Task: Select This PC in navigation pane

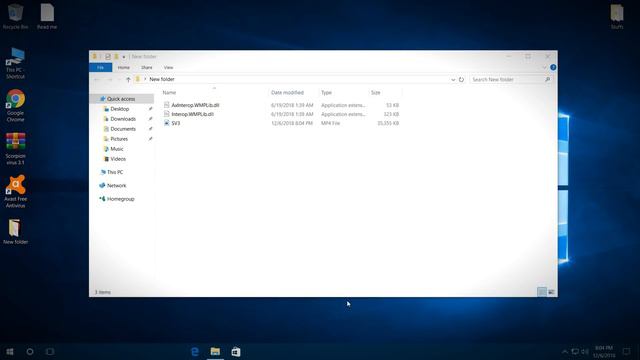Action: click(115, 172)
